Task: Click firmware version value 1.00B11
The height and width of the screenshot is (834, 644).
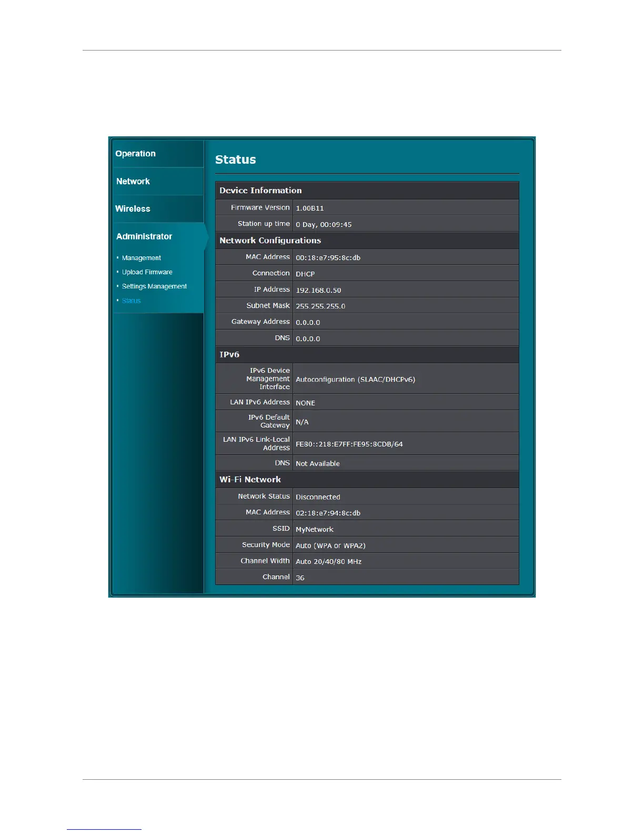Action: coord(310,208)
